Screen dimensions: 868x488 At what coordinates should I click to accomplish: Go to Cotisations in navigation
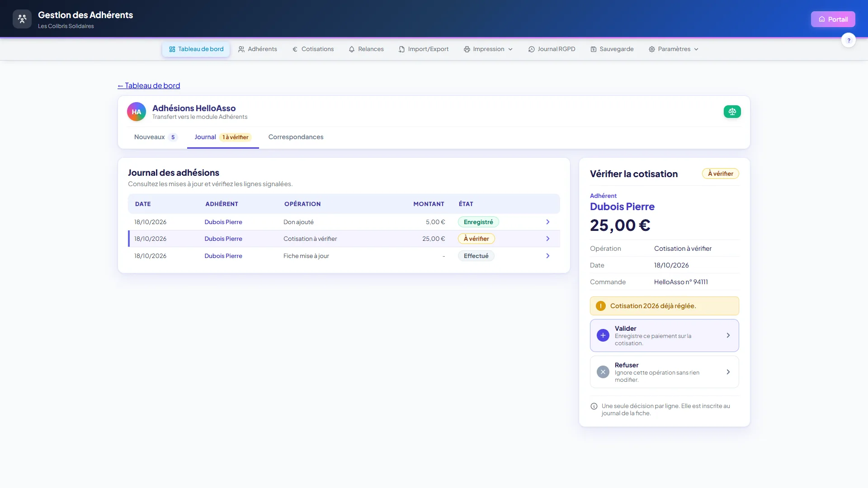[313, 49]
